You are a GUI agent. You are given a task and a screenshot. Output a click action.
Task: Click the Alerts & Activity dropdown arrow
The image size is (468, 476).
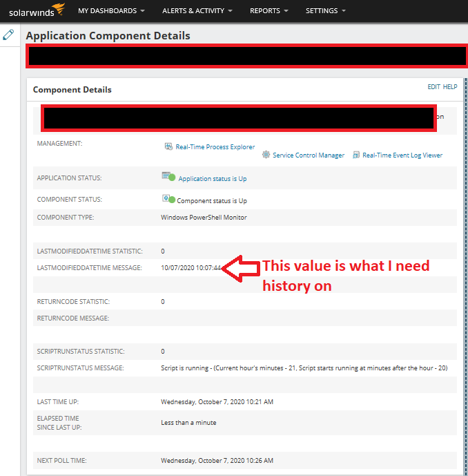pyautogui.click(x=230, y=11)
